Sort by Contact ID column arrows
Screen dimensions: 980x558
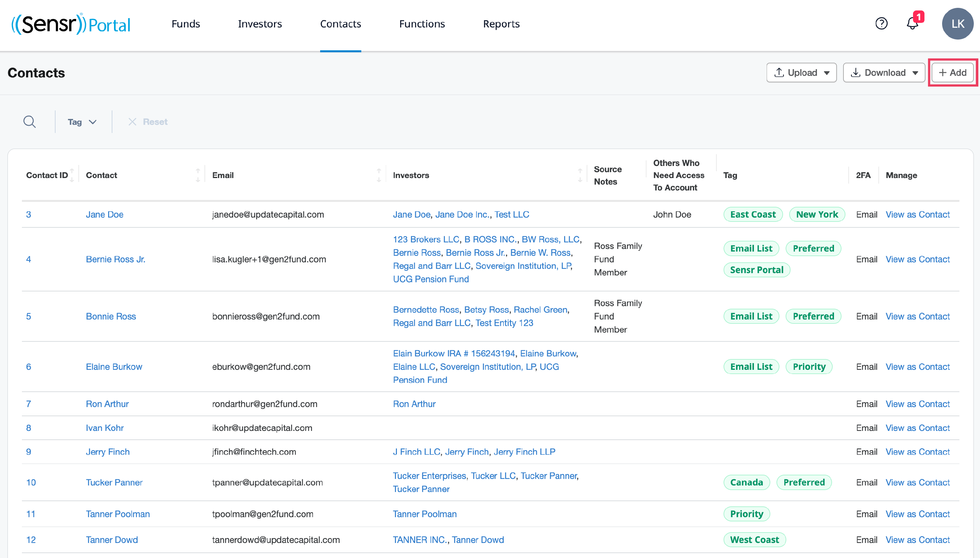pyautogui.click(x=72, y=175)
